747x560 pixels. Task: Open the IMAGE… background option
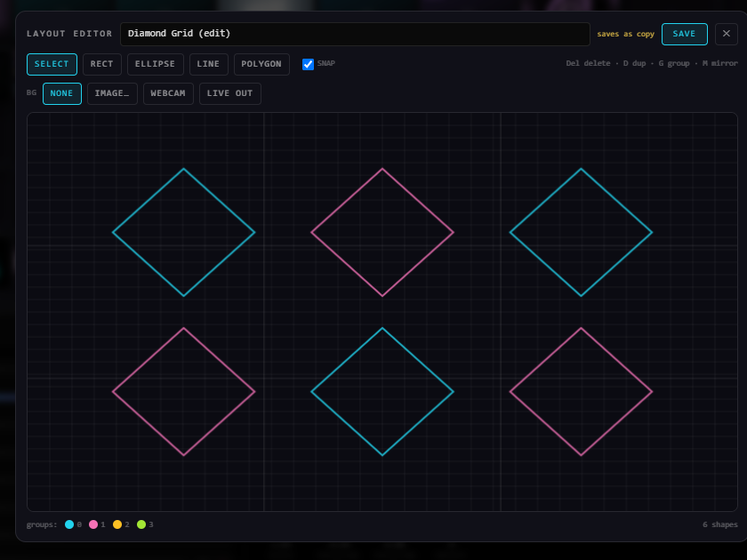[x=112, y=94]
